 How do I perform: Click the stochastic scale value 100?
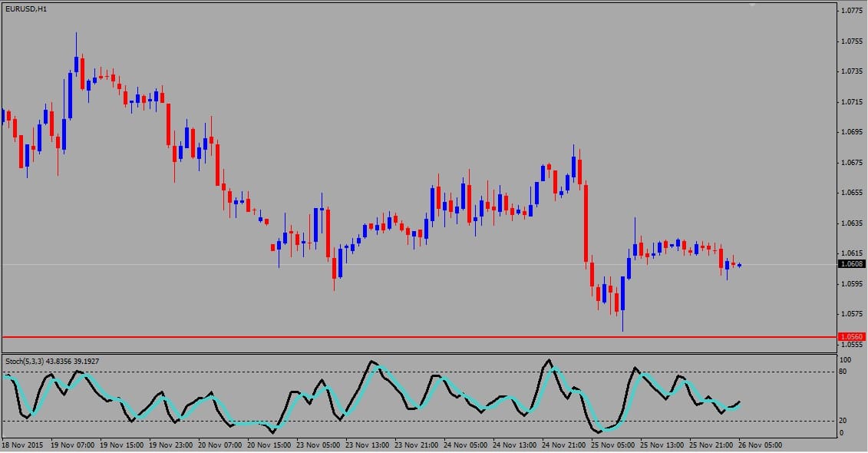click(845, 360)
